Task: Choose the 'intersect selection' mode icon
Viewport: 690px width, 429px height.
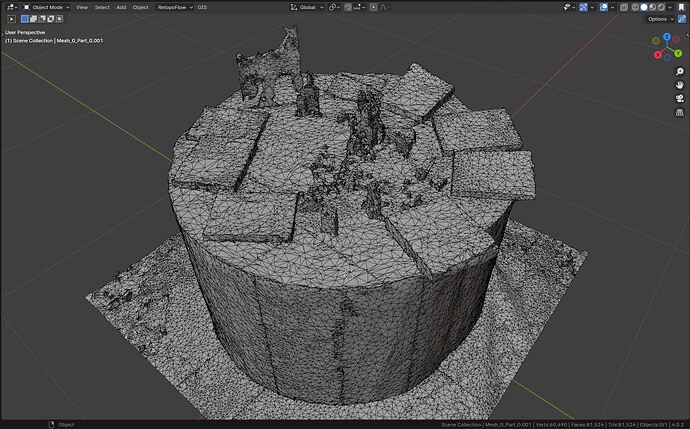Action: [59, 19]
